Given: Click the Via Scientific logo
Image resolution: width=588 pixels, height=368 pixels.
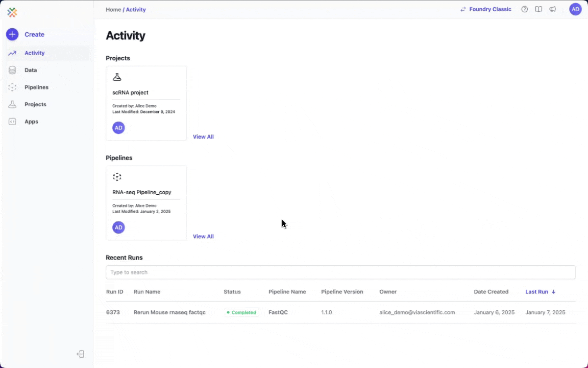Looking at the screenshot, I should tap(12, 12).
